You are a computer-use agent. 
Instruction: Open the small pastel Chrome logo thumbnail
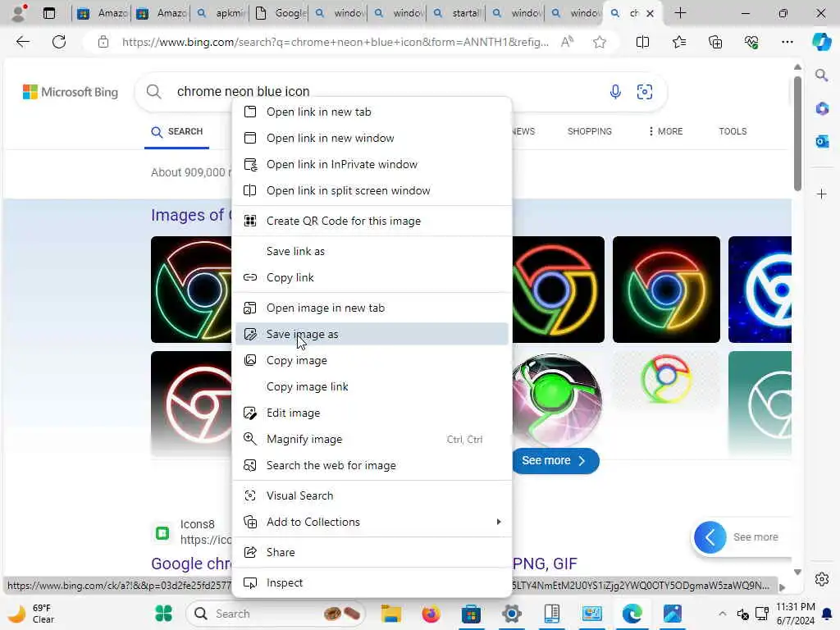tap(666, 379)
